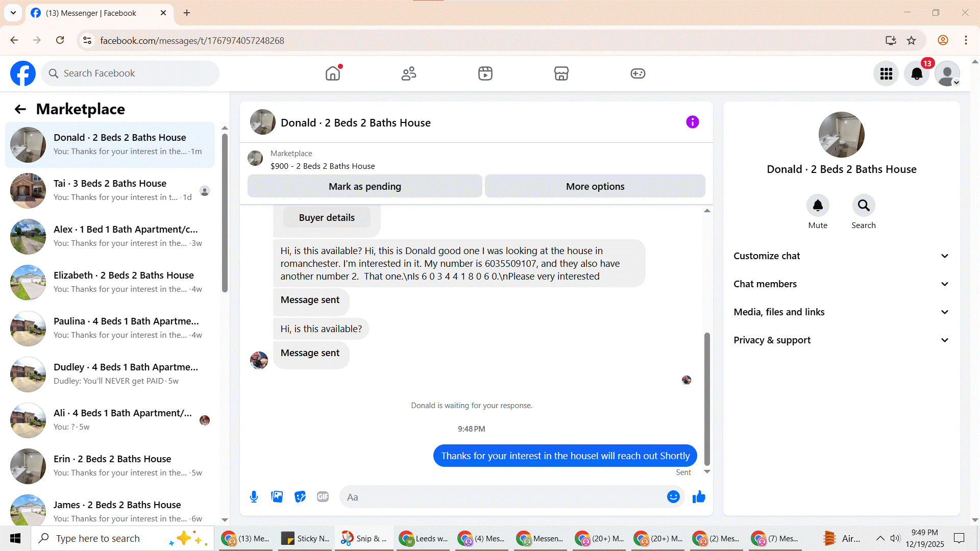Open the sticker picker icon
The image size is (980, 551).
click(x=300, y=497)
